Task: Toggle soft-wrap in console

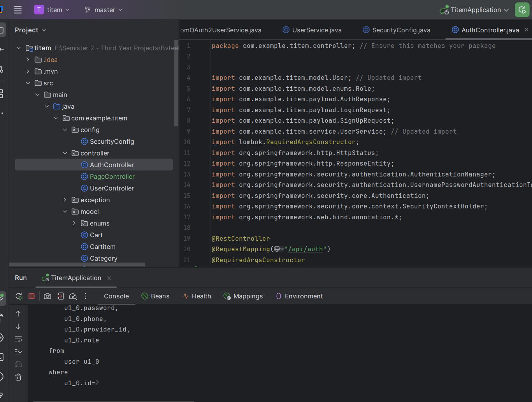Action: pos(18,339)
